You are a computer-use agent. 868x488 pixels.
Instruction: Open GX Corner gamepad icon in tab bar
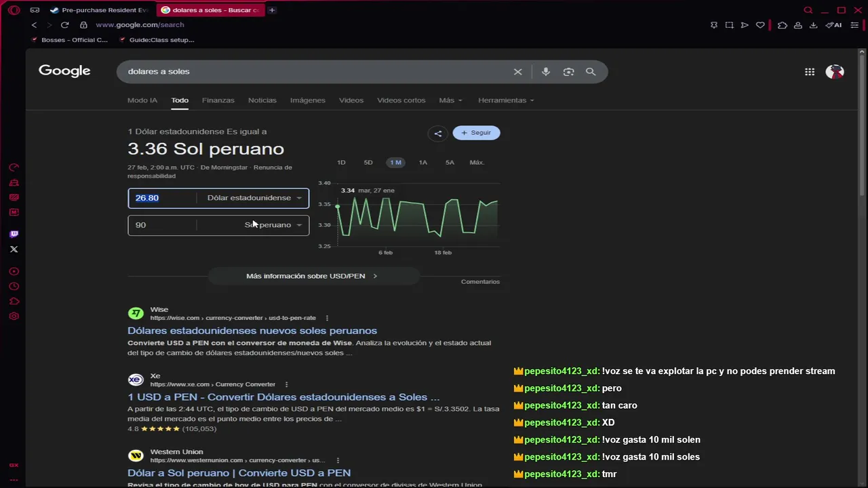click(x=35, y=10)
